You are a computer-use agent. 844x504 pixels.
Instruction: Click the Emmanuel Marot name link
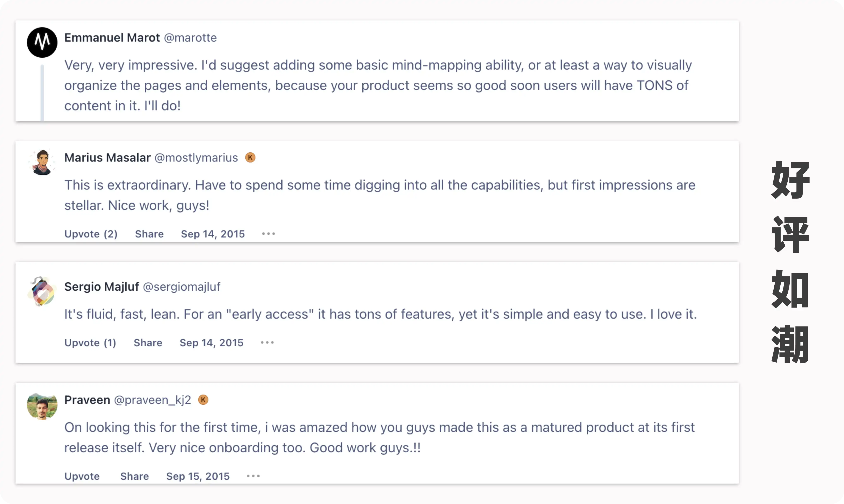(x=112, y=38)
